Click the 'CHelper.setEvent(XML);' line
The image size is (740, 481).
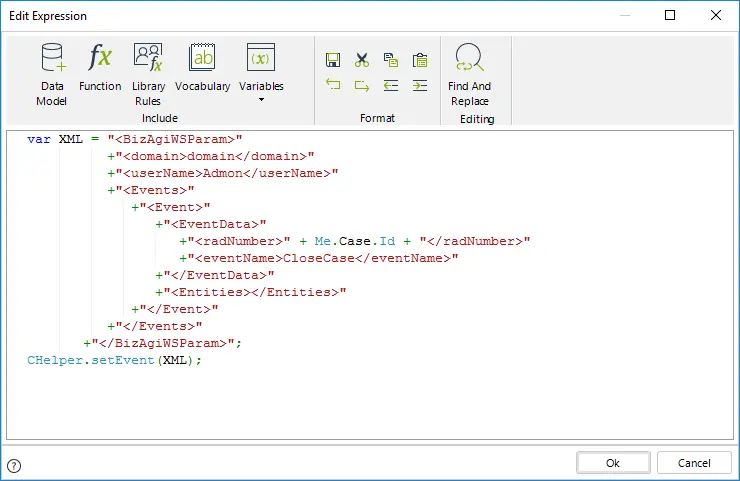click(x=114, y=360)
